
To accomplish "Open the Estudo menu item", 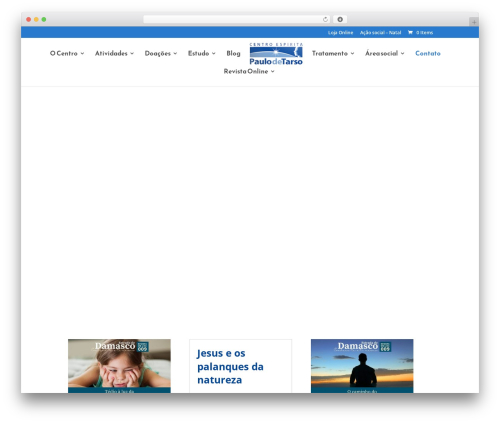I will [198, 53].
